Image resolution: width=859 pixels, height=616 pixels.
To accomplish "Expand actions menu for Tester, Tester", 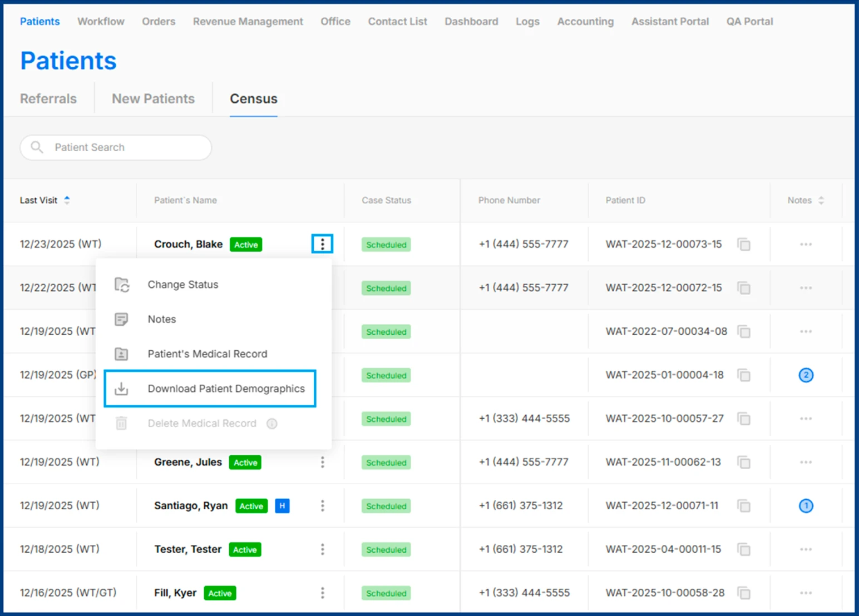I will (322, 550).
